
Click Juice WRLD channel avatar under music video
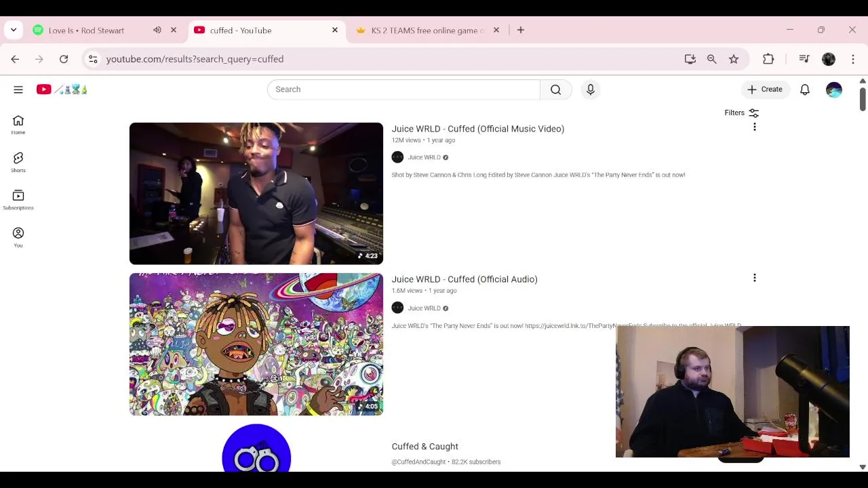(397, 157)
